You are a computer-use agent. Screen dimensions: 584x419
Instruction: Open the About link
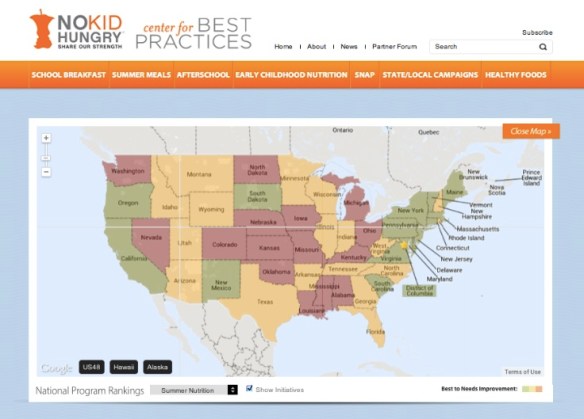point(317,47)
